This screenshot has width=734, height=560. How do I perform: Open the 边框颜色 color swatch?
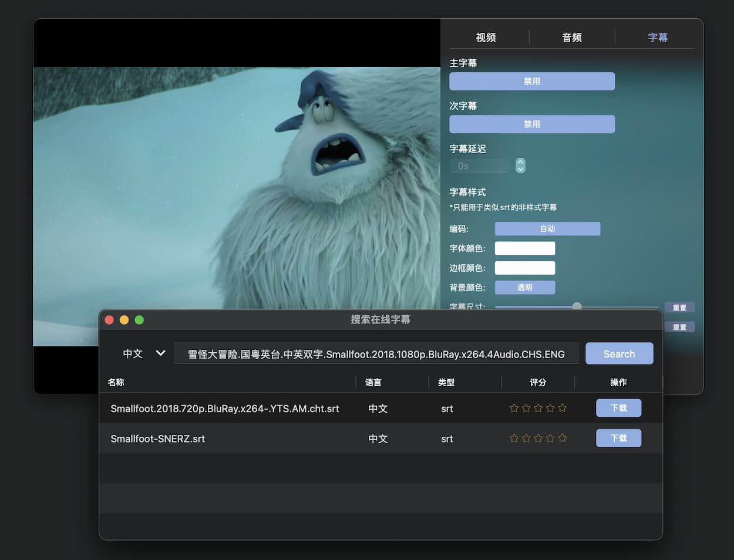pyautogui.click(x=525, y=268)
